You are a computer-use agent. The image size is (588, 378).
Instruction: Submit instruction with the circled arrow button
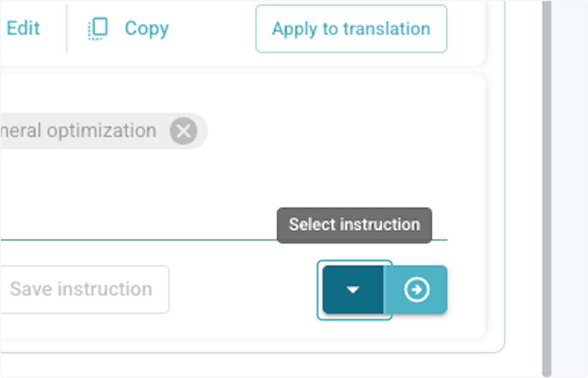coord(416,290)
